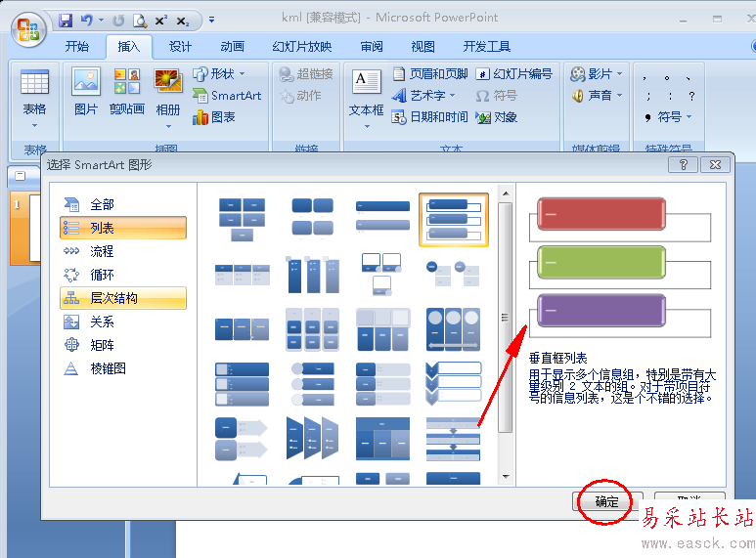Image resolution: width=756 pixels, height=558 pixels.
Task: Insert a picture with 图片
Action: pyautogui.click(x=86, y=92)
